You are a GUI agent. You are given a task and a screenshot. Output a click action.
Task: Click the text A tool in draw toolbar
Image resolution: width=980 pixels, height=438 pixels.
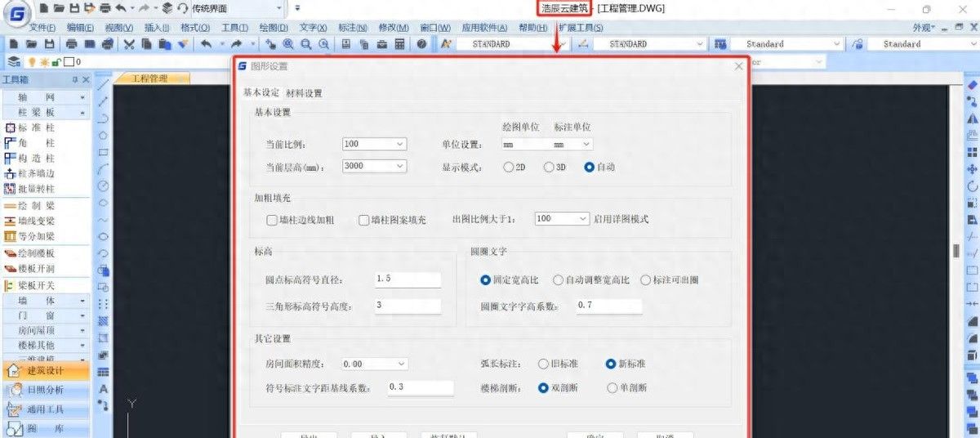tap(104, 389)
